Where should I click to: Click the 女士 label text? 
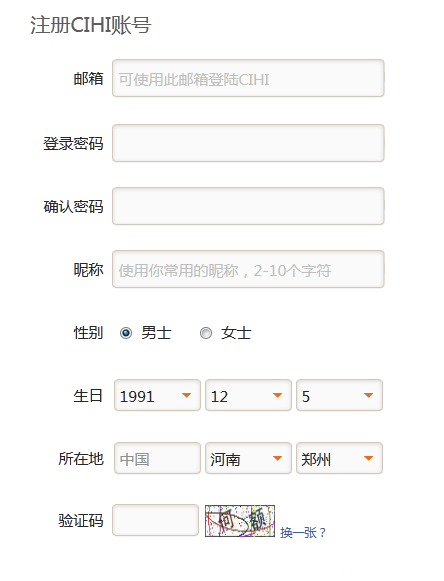(236, 333)
